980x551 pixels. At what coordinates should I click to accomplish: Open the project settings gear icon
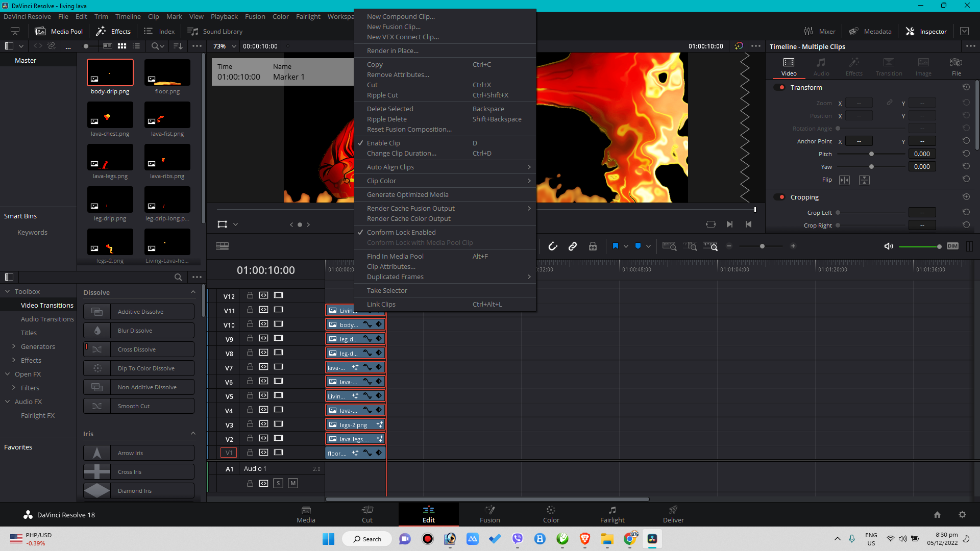click(962, 515)
